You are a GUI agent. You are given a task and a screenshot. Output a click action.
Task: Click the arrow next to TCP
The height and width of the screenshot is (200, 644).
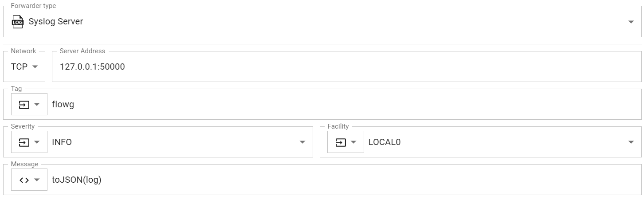point(35,67)
